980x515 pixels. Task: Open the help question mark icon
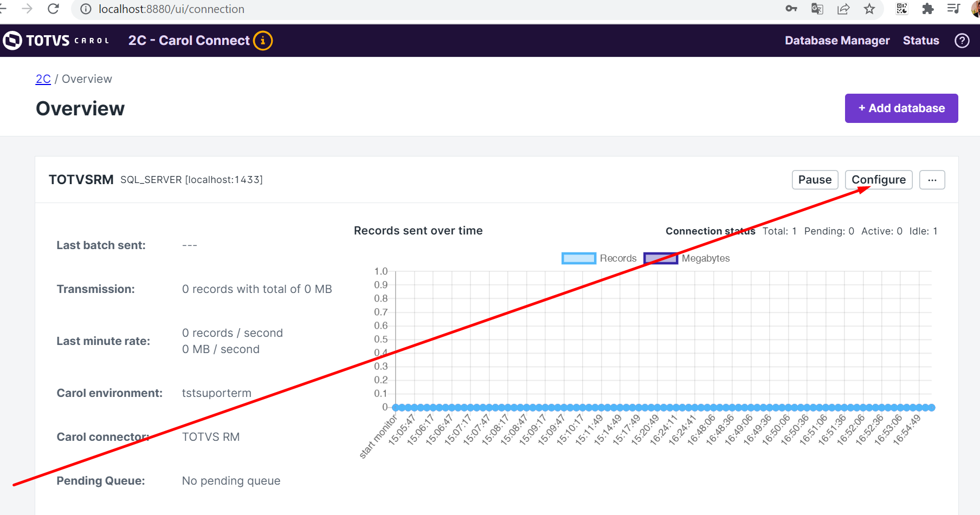tap(962, 41)
